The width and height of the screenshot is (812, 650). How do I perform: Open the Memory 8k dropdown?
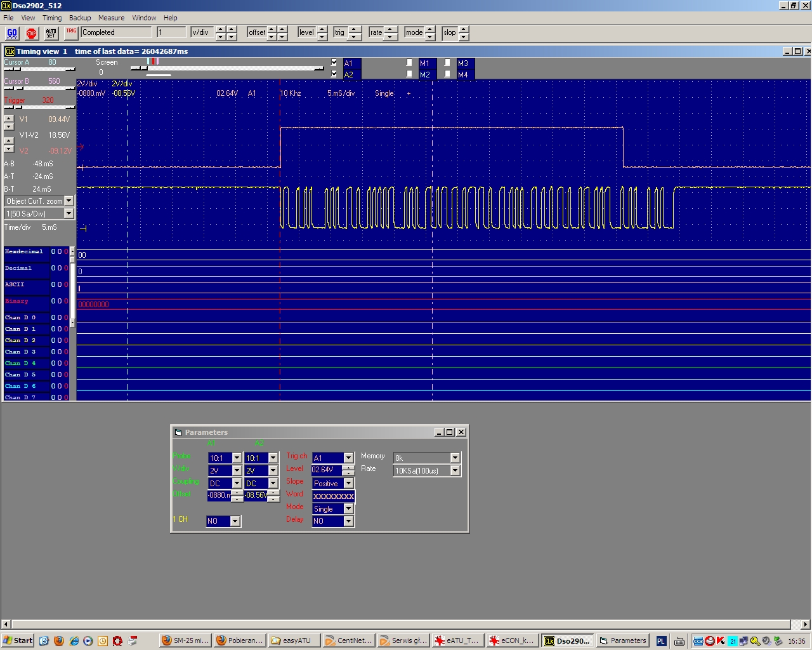(x=454, y=458)
